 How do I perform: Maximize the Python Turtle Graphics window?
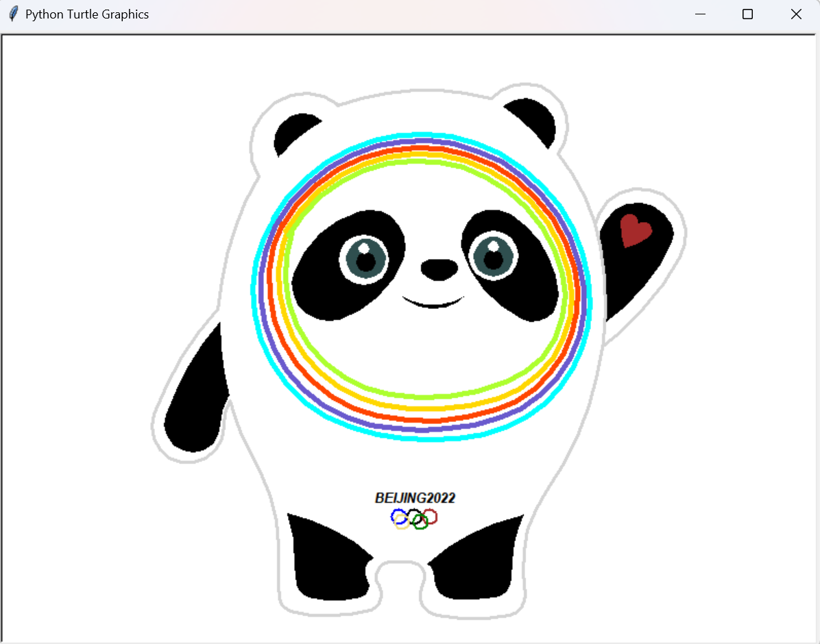coord(748,14)
